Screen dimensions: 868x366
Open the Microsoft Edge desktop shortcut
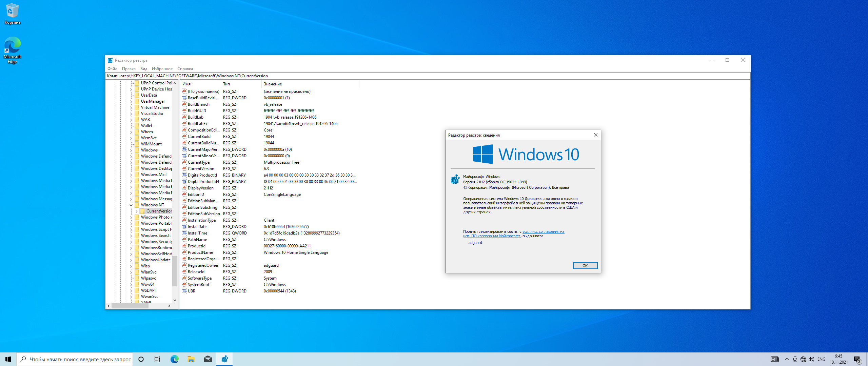(x=12, y=50)
